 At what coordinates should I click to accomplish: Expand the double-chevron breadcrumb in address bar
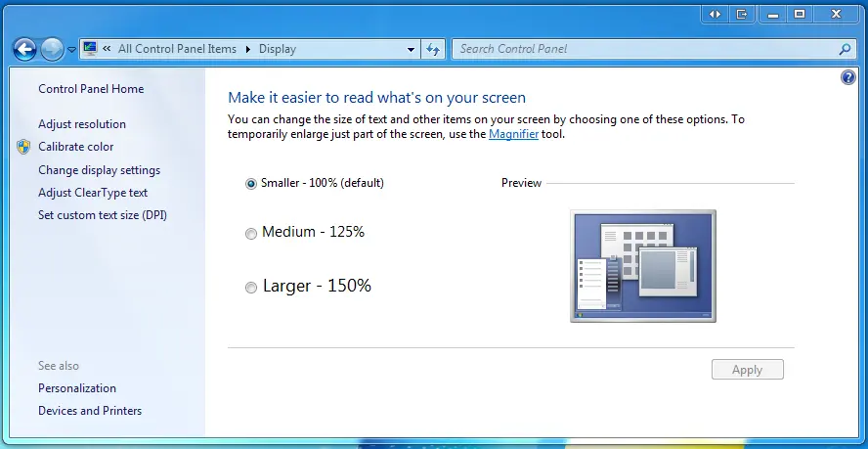pos(106,49)
